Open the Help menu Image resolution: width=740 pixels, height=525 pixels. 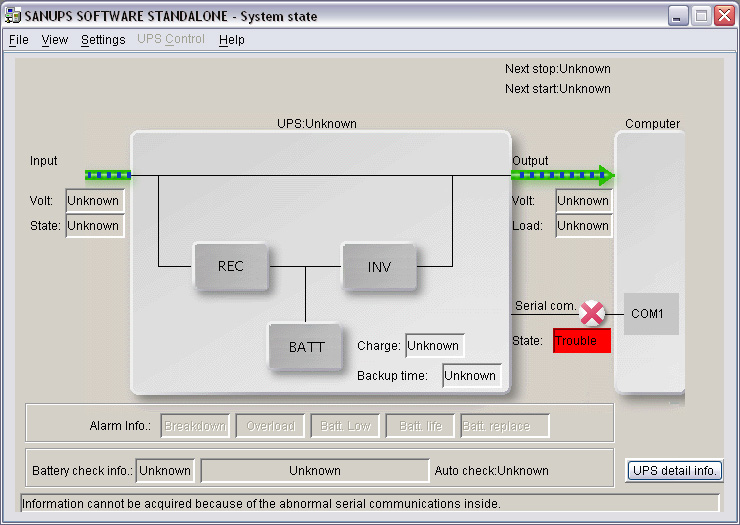(x=232, y=40)
